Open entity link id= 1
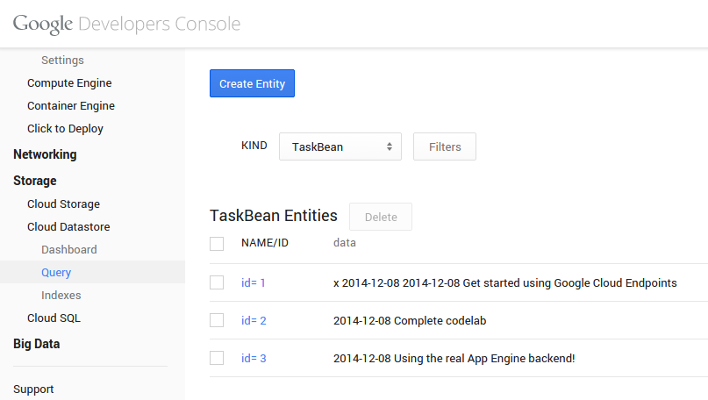 pos(253,283)
